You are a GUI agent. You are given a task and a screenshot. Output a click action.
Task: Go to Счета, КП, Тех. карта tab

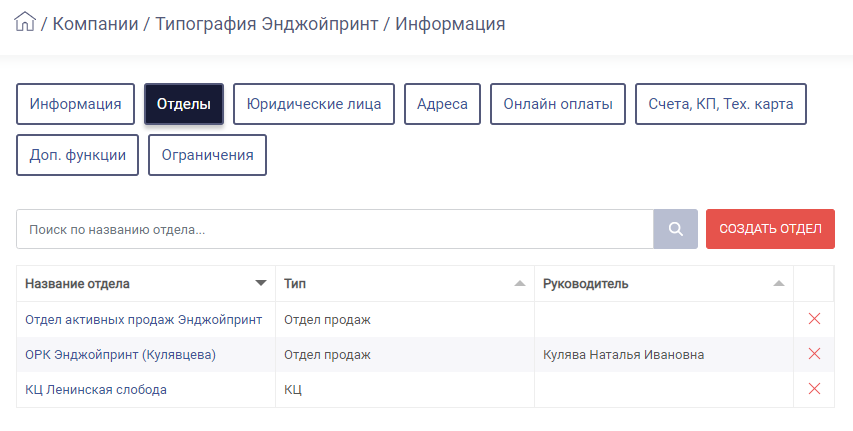721,104
